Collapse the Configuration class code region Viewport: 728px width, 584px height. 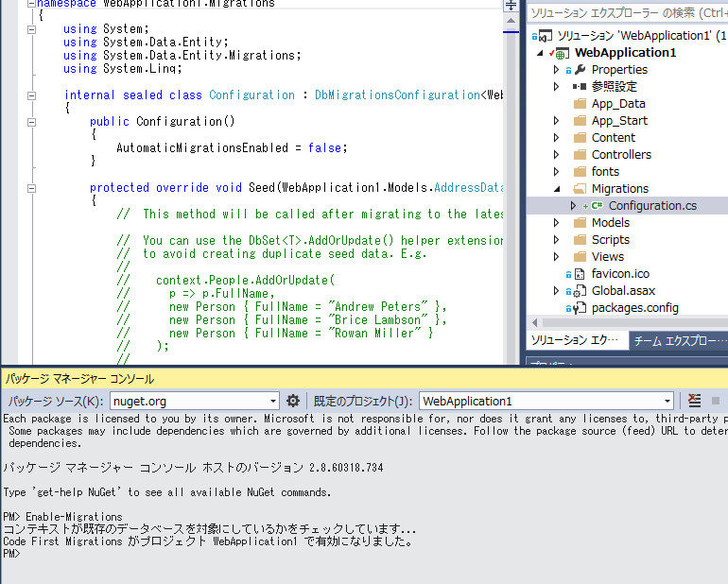point(31,95)
